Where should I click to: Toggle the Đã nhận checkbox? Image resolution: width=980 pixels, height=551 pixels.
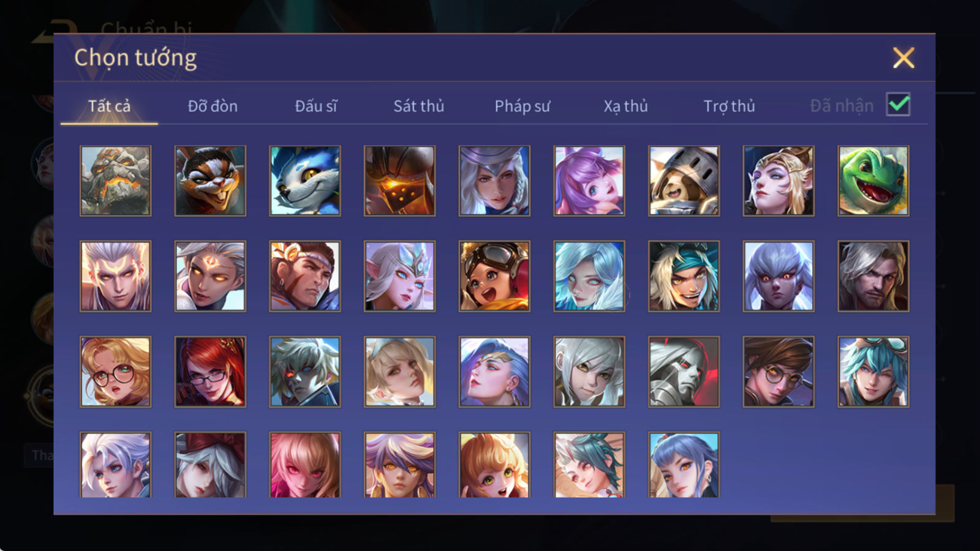pos(898,105)
